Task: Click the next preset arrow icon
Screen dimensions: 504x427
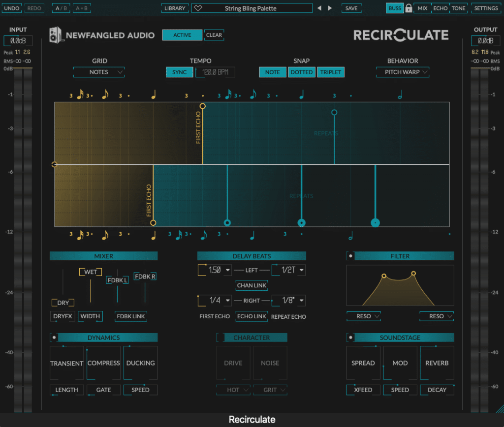Action: point(329,8)
